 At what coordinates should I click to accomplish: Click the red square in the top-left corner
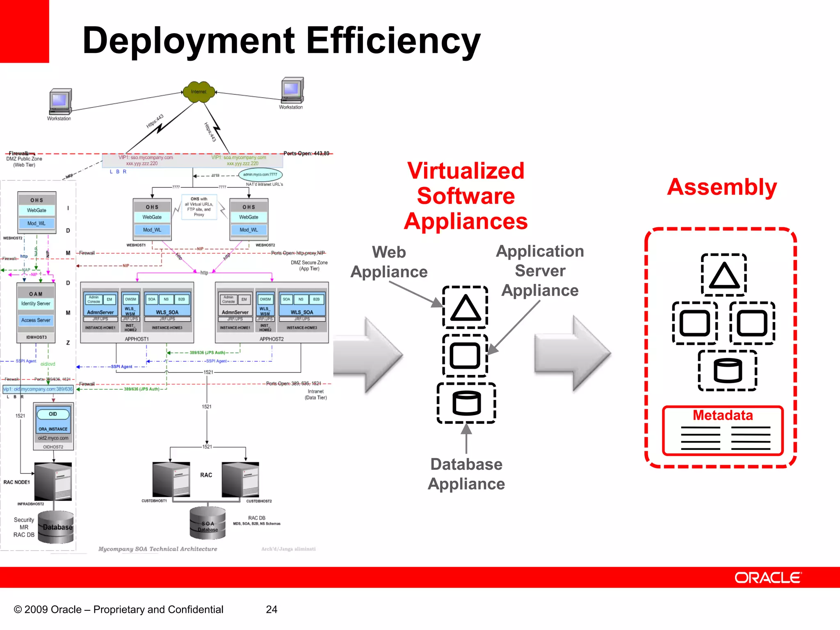(24, 31)
